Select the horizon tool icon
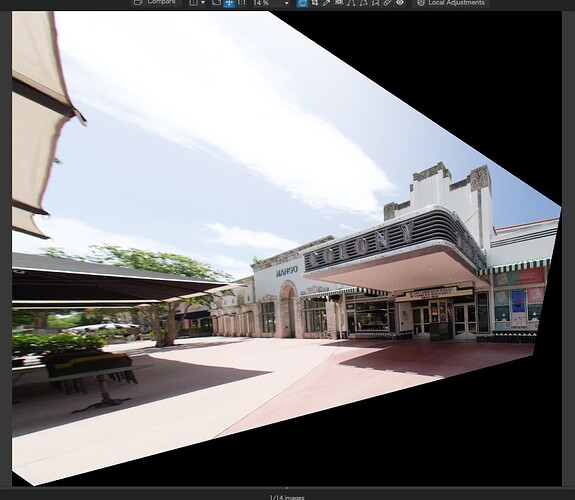The height and width of the screenshot is (500, 575). pos(339,3)
